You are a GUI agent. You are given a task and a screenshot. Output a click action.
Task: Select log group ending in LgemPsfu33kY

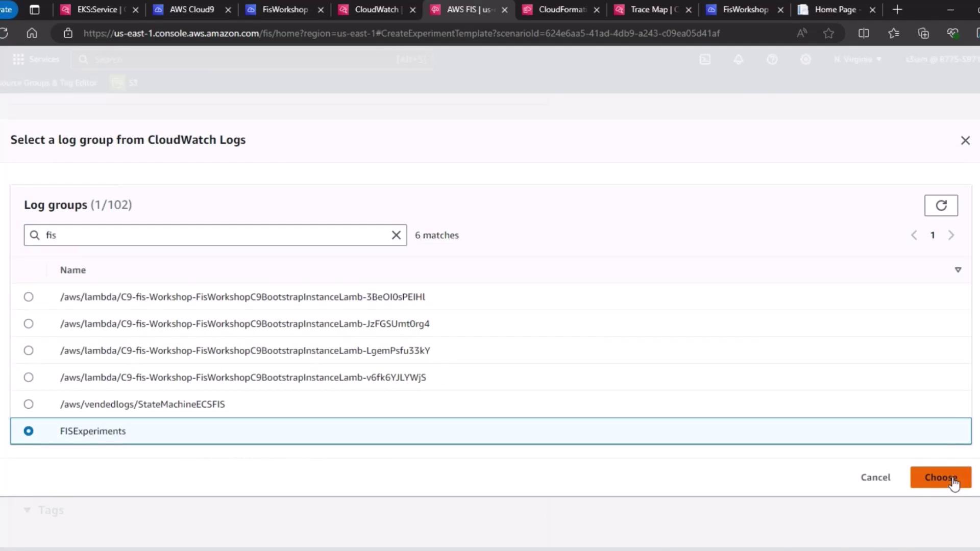pyautogui.click(x=29, y=350)
